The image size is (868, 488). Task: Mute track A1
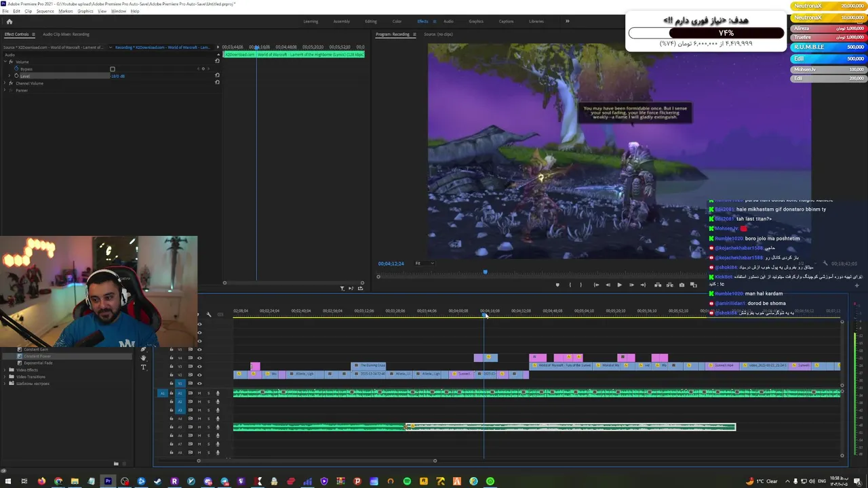[x=199, y=393]
